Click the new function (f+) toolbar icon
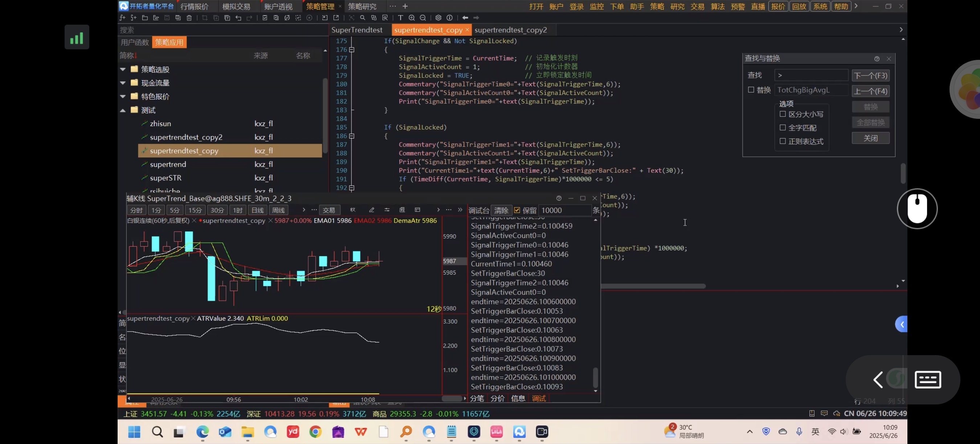 point(123,18)
